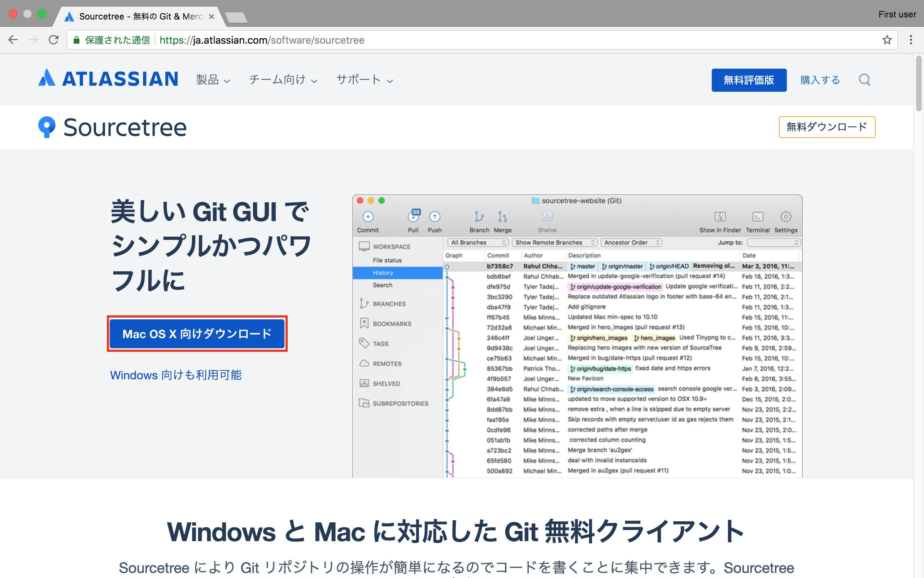
Task: Open site search with the magnifier icon
Action: 865,80
